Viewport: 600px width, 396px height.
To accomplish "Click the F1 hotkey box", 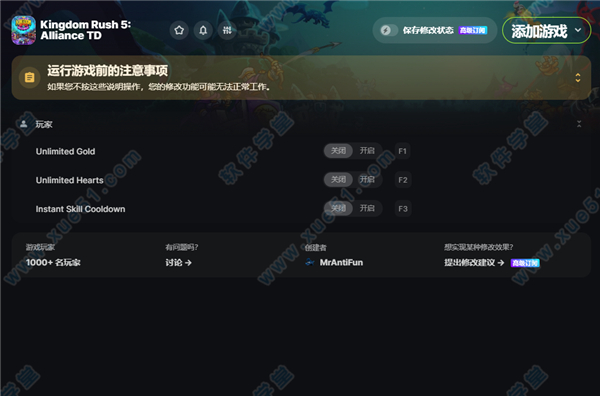I will [403, 151].
